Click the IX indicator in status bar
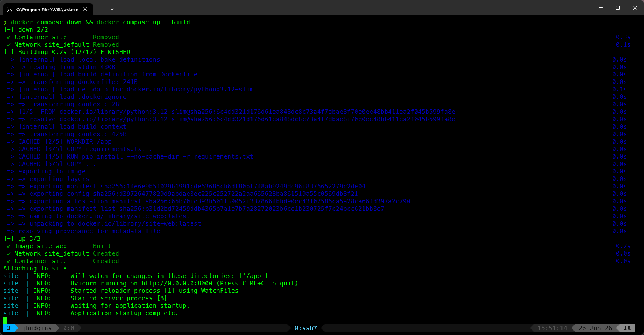 point(627,328)
